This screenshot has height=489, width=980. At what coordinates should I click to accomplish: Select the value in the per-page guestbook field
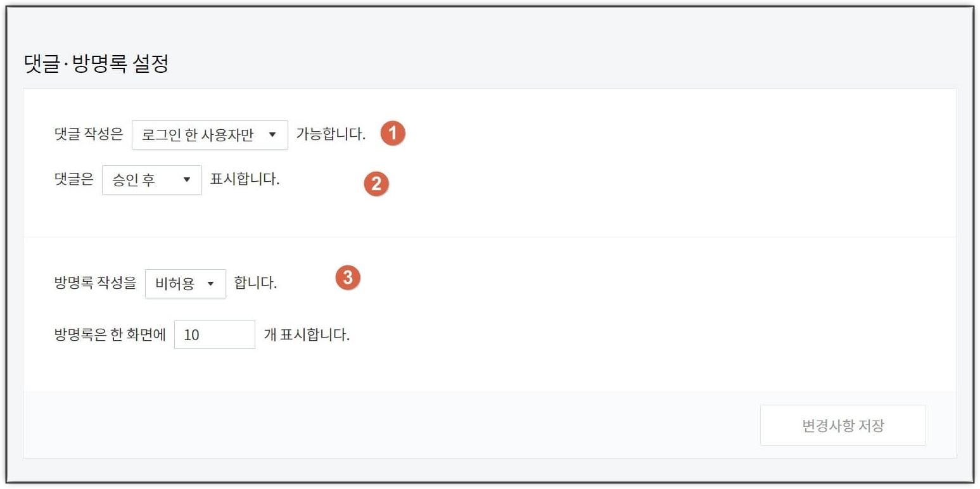(x=214, y=334)
